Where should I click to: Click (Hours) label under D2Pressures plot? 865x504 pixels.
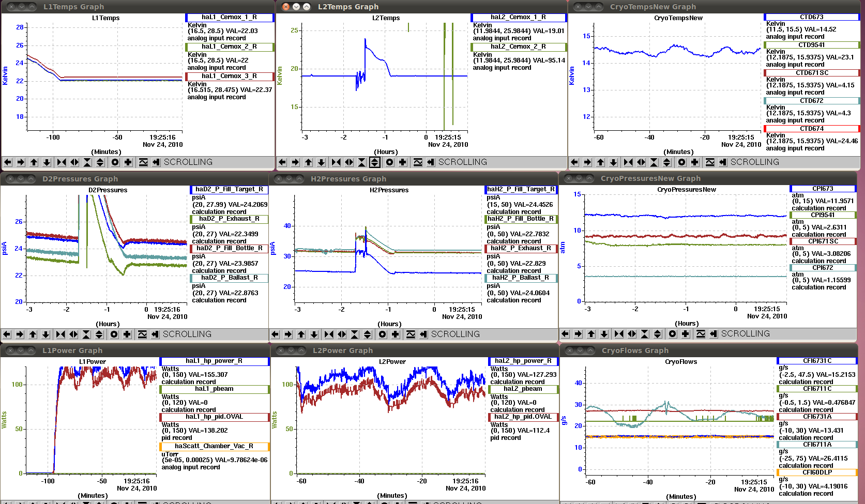coord(108,324)
